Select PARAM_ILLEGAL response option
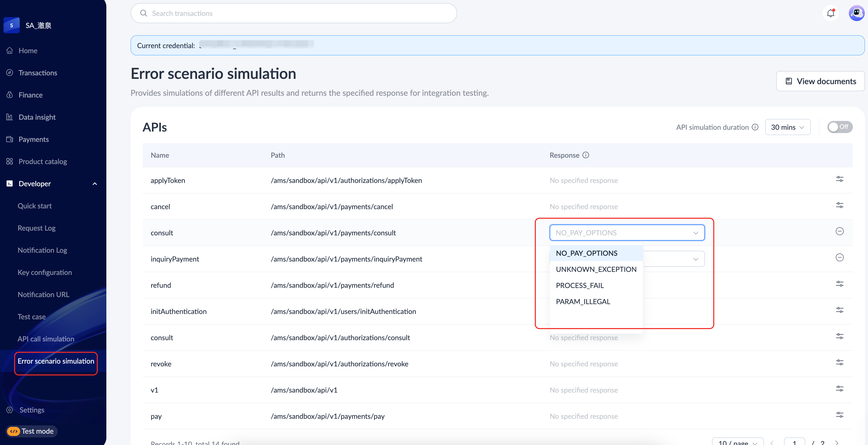The width and height of the screenshot is (868, 445). click(x=583, y=301)
